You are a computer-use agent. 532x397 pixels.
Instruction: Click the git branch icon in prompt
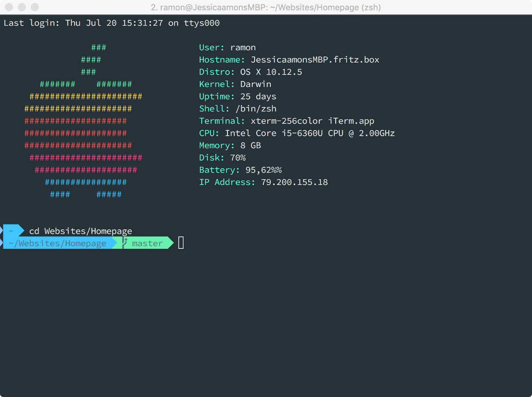[125, 242]
